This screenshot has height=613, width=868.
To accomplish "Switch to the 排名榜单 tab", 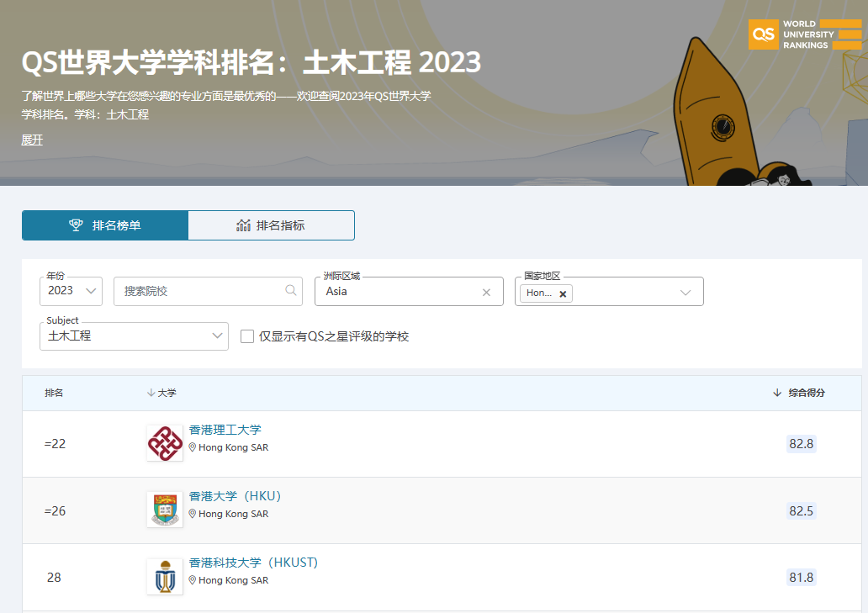I will coord(105,225).
